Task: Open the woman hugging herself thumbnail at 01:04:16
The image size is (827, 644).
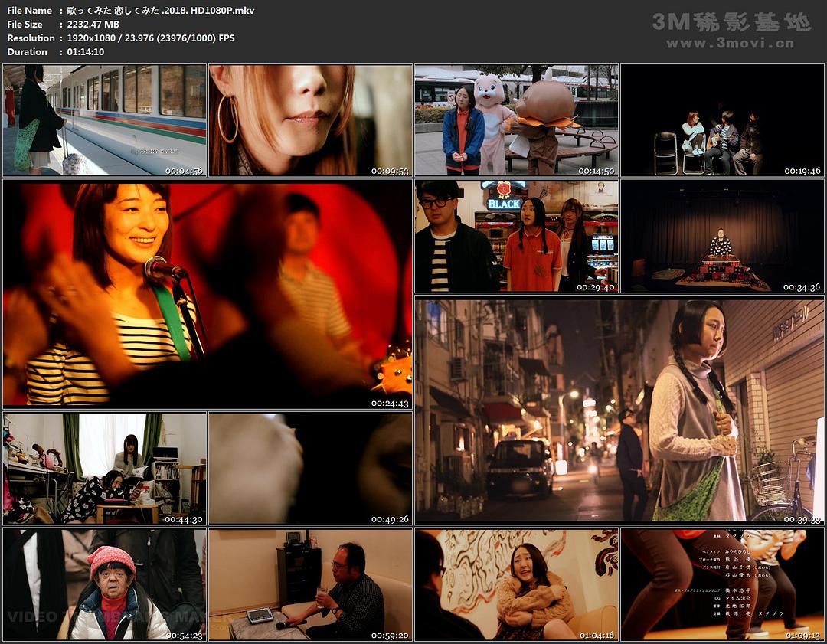Action: [516, 584]
